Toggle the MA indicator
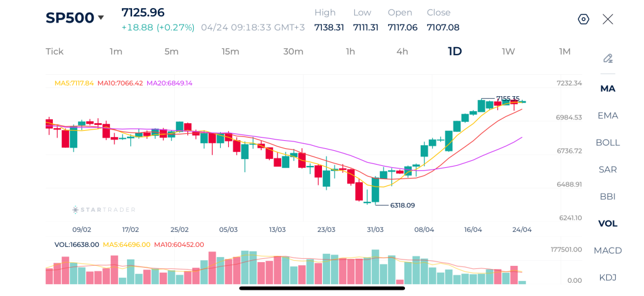This screenshot has height=296, width=644. 608,89
